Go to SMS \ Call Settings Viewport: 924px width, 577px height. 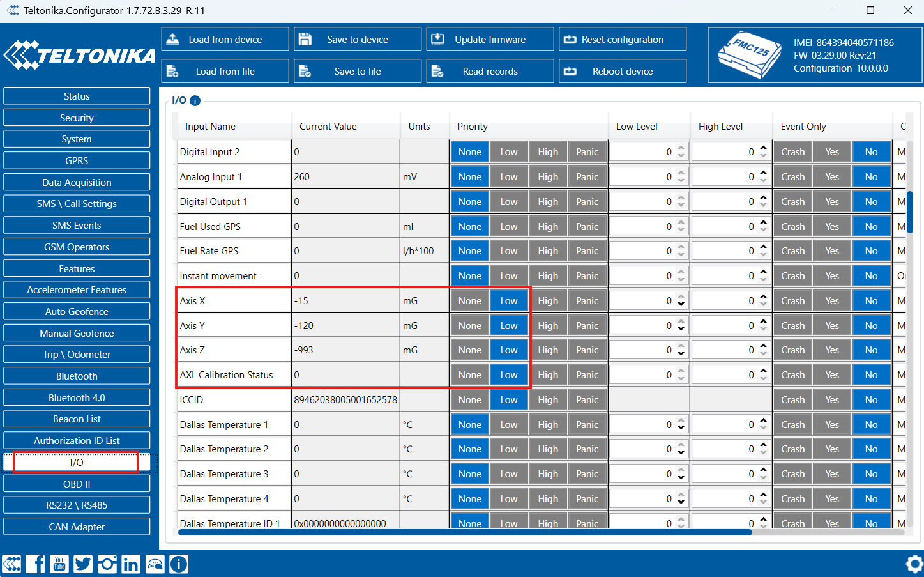pyautogui.click(x=77, y=204)
